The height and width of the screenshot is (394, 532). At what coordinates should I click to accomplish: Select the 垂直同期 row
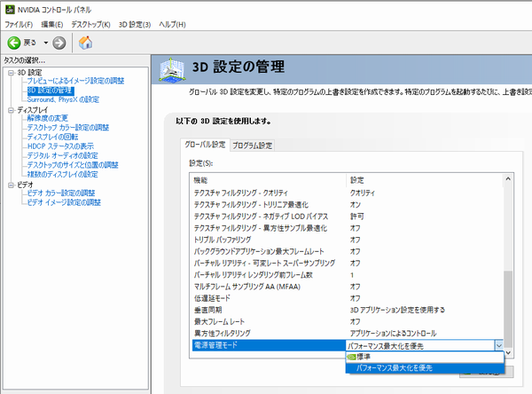pos(348,310)
